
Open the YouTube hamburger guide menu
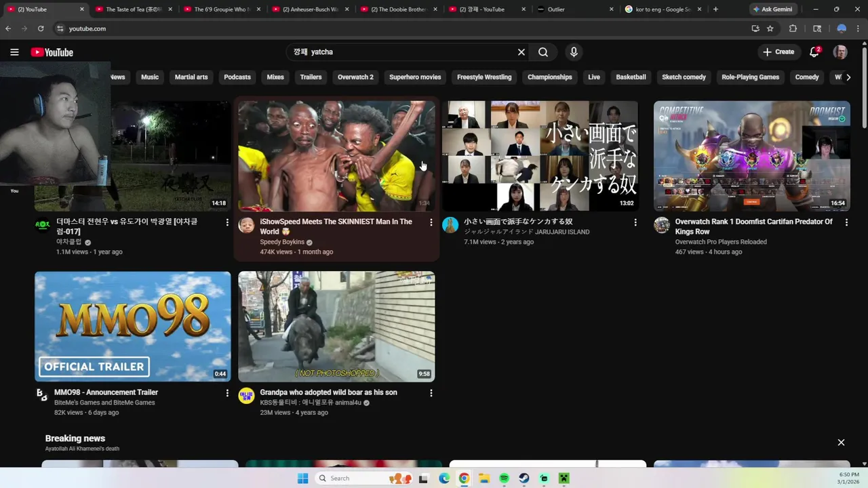pyautogui.click(x=14, y=52)
